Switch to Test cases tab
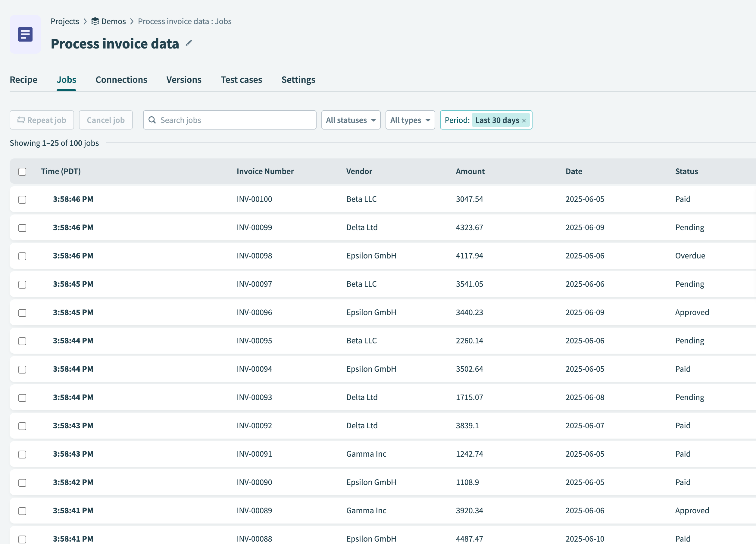The height and width of the screenshot is (544, 756). coord(241,80)
